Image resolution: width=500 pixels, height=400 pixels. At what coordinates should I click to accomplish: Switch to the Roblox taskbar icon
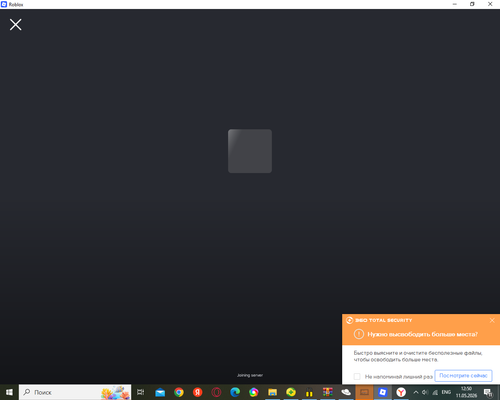[x=383, y=392]
